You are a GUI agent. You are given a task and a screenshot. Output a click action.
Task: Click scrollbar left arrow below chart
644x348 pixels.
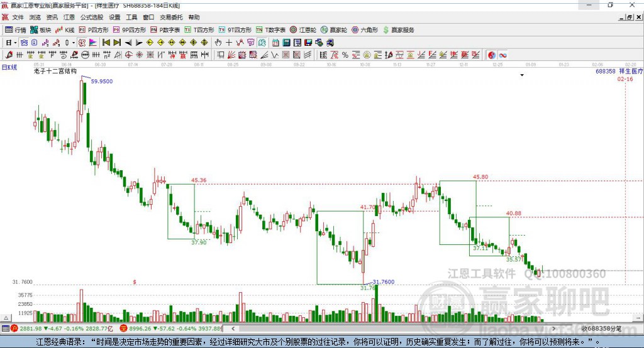pos(233,329)
